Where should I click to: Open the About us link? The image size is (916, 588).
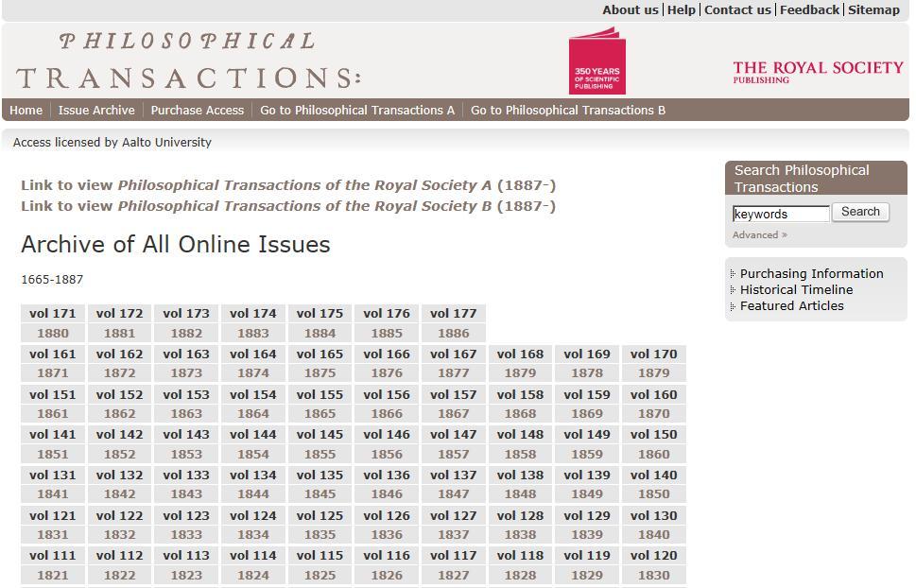click(x=631, y=10)
